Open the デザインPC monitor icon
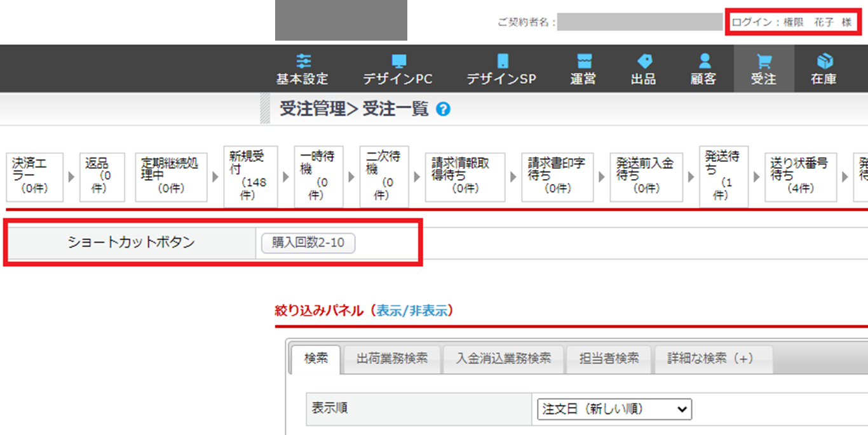The image size is (868, 435). tap(398, 62)
